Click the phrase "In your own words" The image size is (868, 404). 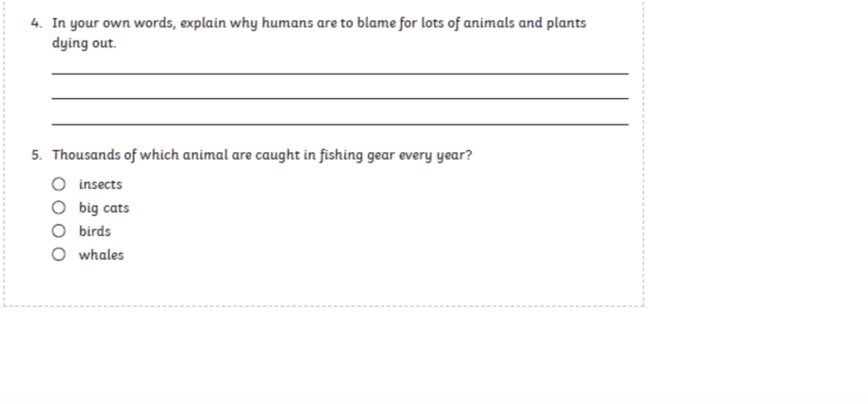(x=113, y=24)
